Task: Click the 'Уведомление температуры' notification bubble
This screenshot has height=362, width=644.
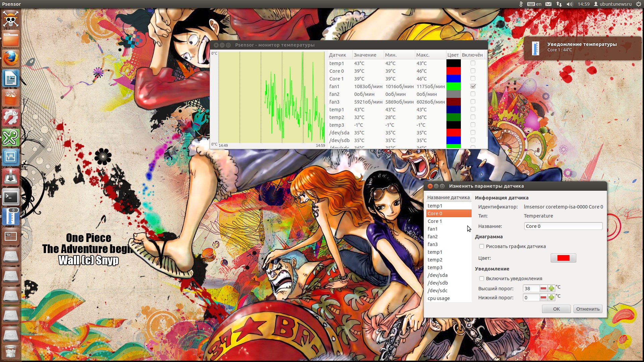Action: click(x=583, y=48)
